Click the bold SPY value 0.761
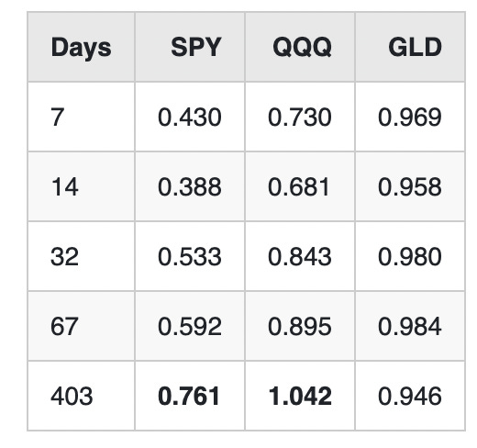Screen dimensions: 477x448 [189, 396]
